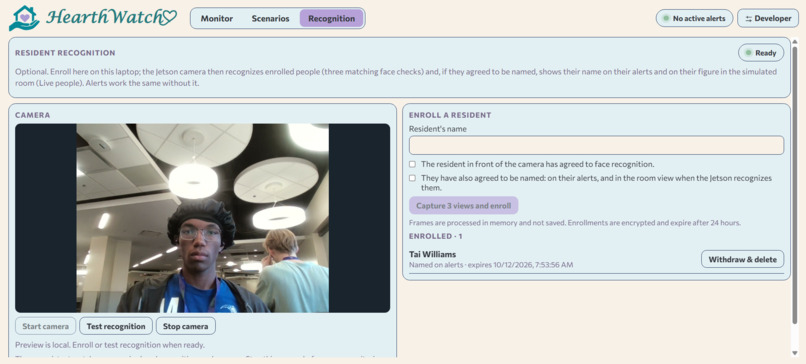This screenshot has height=364, width=806.
Task: Click Capture 3 views and enroll
Action: click(x=464, y=206)
